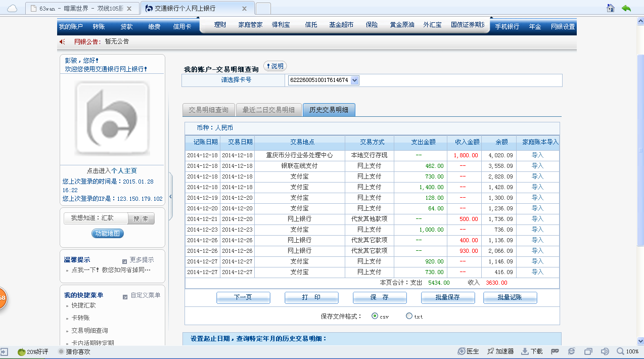The width and height of the screenshot is (644, 359).
Task: Click the speaker volume icon in status bar
Action: coord(605,351)
